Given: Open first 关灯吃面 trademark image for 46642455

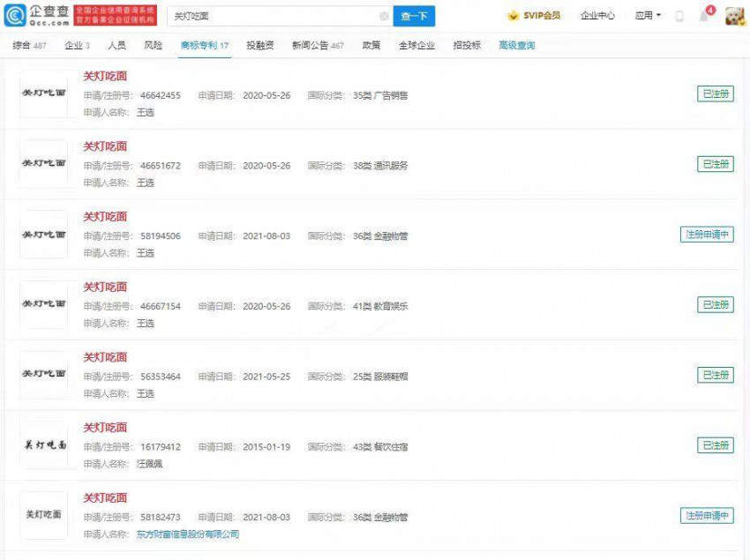Looking at the screenshot, I should click(44, 93).
